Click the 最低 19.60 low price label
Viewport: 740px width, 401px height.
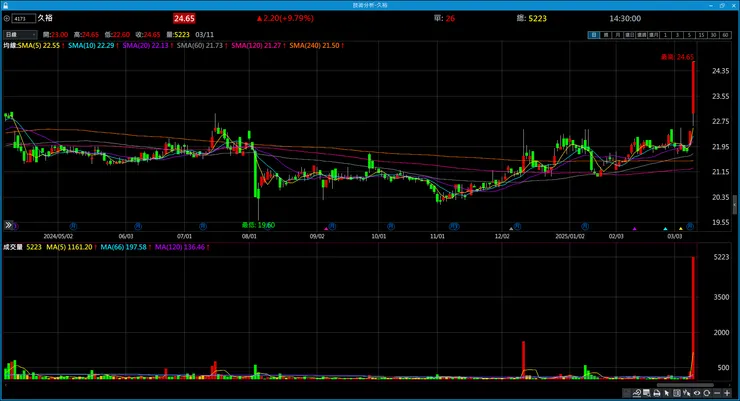258,226
